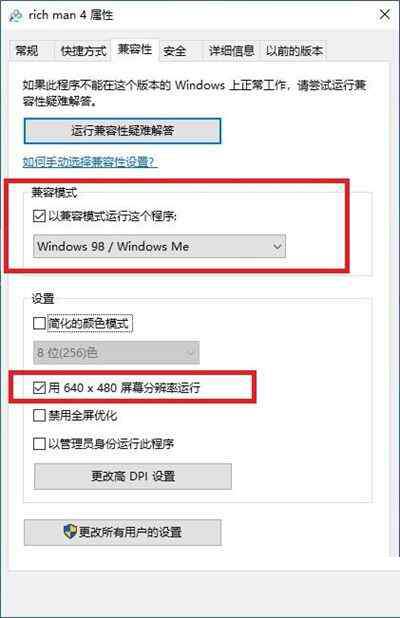400x618 pixels.
Task: Open the 安全 tab
Action: point(175,51)
